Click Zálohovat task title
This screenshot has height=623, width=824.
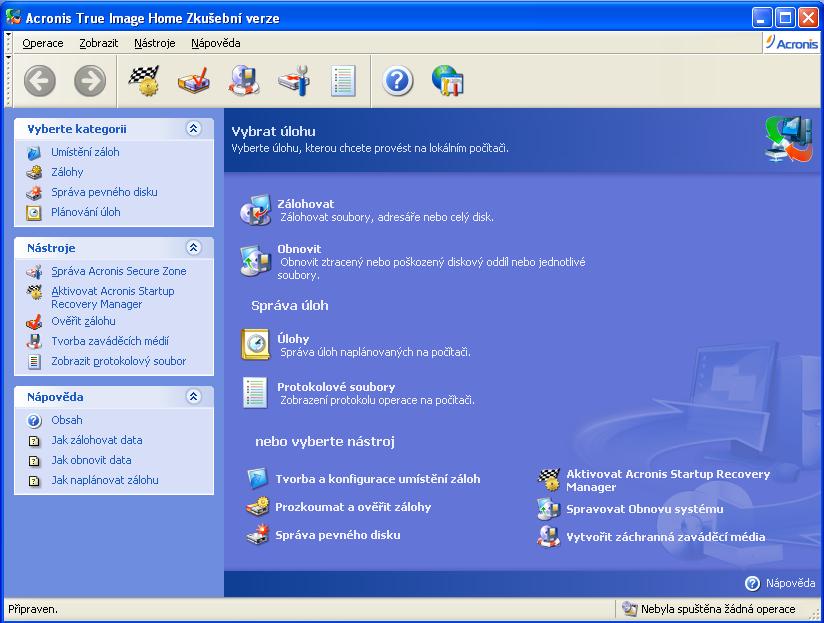[305, 203]
